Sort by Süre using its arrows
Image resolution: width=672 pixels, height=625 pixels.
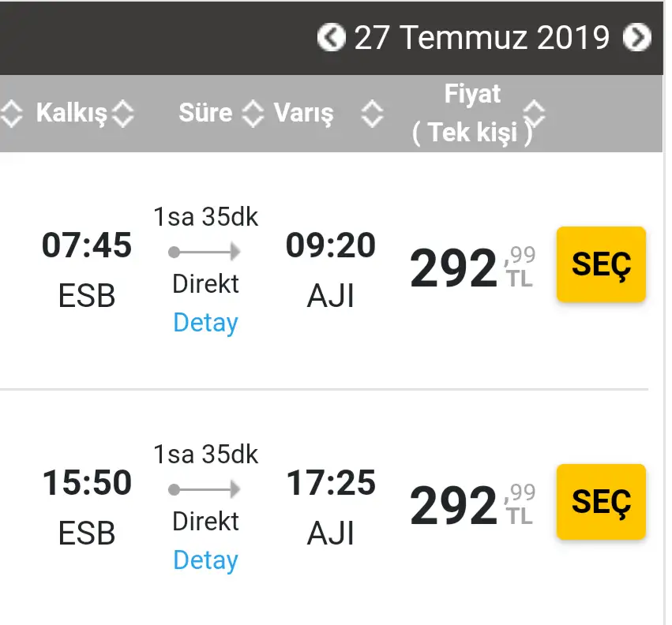click(x=253, y=114)
